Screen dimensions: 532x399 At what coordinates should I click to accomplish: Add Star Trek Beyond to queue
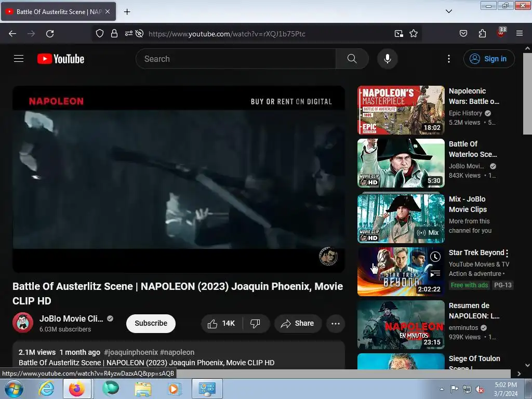click(435, 273)
